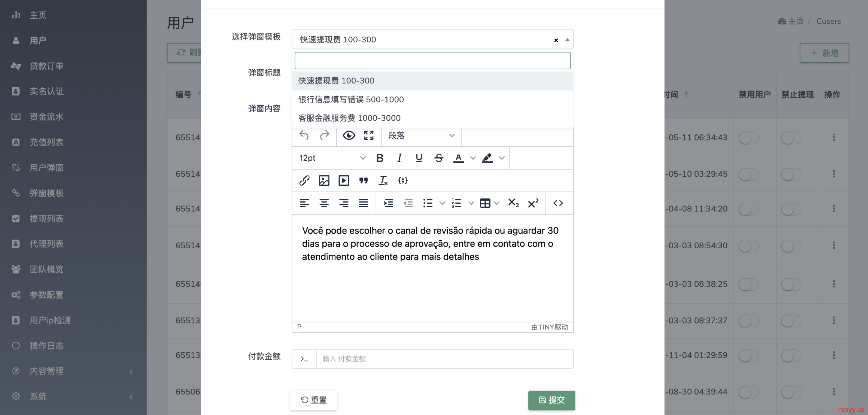The image size is (868, 415).
Task: Open the text color picker arrow
Action: [473, 158]
